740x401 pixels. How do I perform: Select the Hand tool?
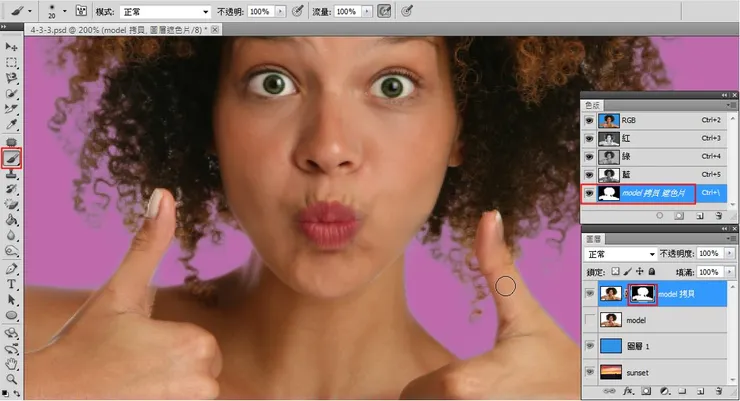coord(11,364)
